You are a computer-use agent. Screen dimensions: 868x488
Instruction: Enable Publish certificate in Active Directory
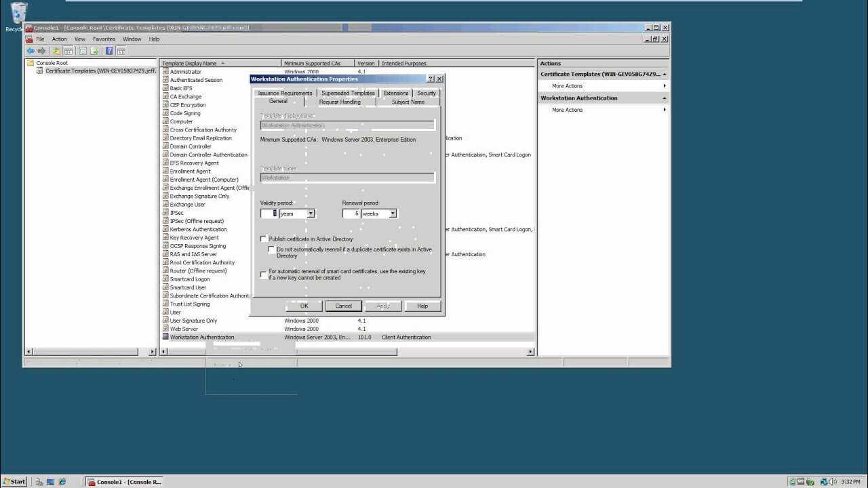click(x=264, y=239)
